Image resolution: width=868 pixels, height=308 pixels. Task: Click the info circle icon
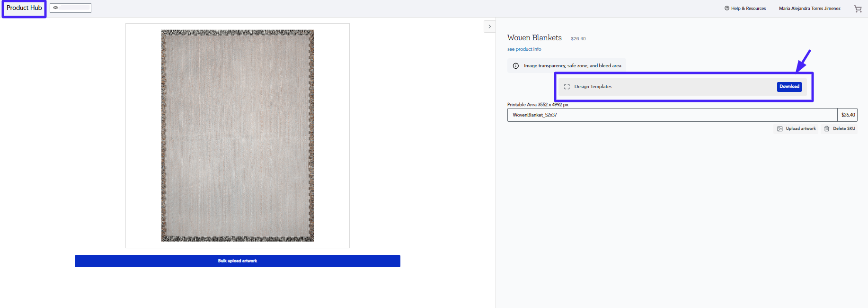coord(516,66)
